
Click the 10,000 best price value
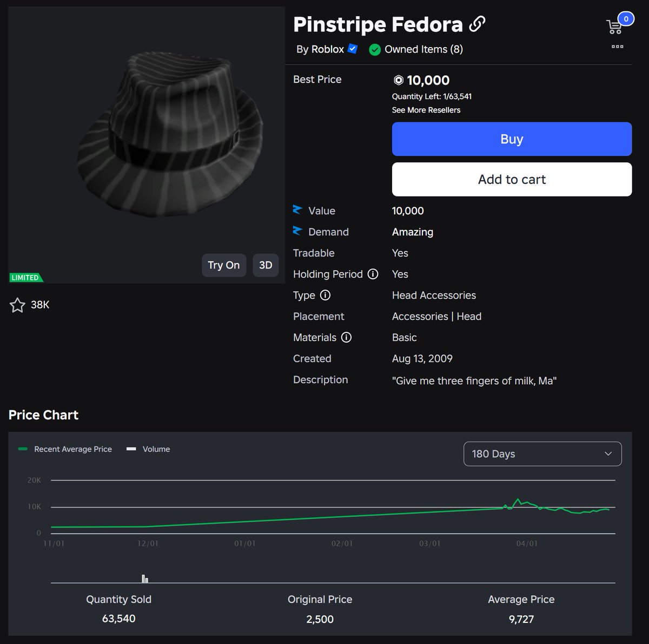[x=428, y=80]
